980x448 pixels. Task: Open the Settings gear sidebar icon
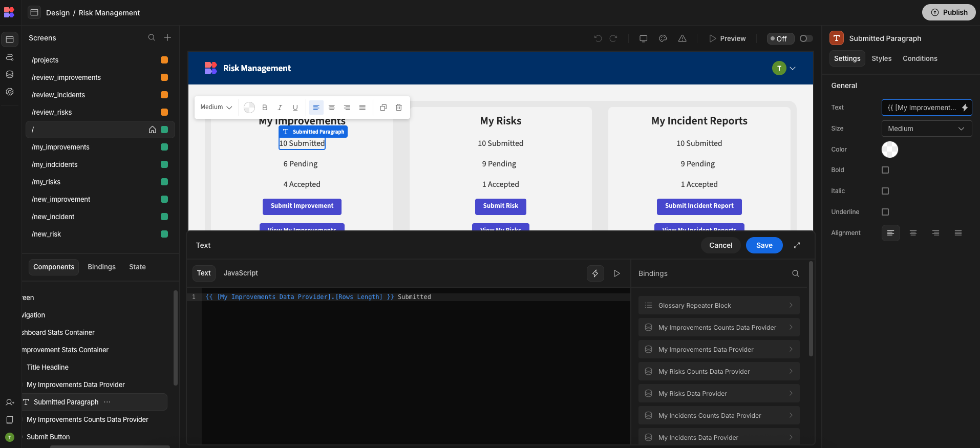[10, 92]
